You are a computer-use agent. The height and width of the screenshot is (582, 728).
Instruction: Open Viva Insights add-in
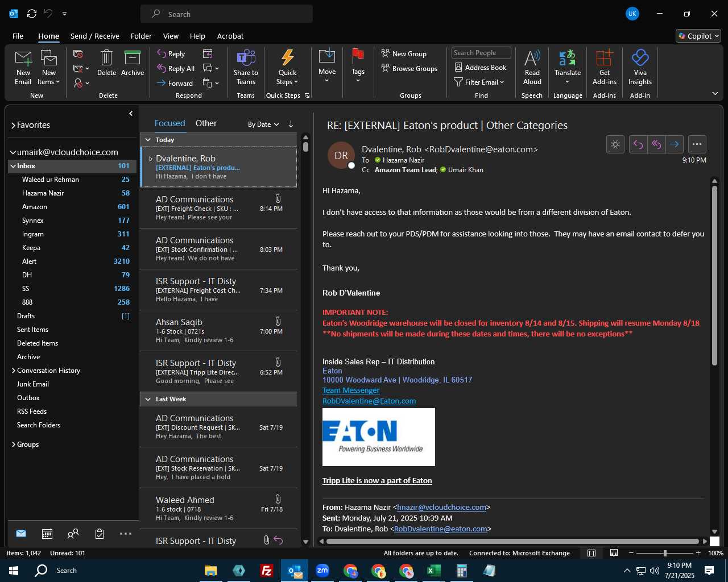[x=640, y=67]
